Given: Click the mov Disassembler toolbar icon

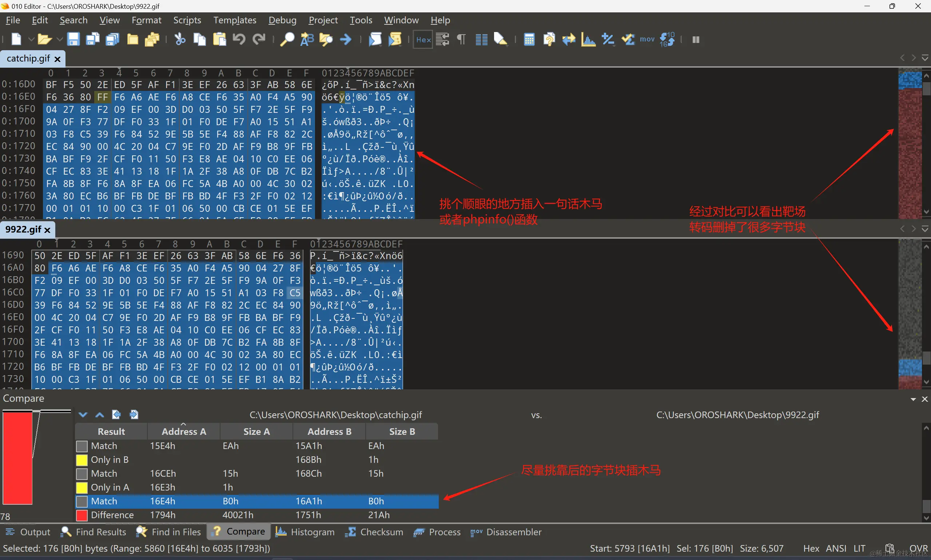Looking at the screenshot, I should tap(647, 39).
